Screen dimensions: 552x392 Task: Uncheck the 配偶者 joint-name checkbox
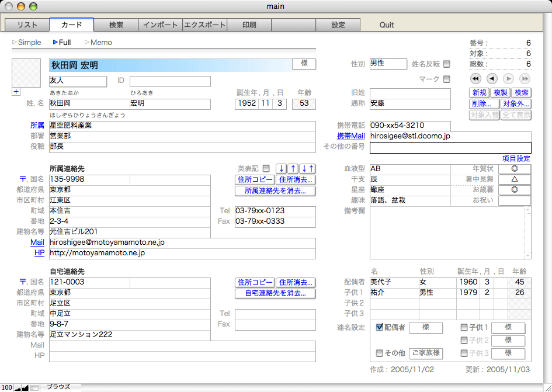point(380,327)
